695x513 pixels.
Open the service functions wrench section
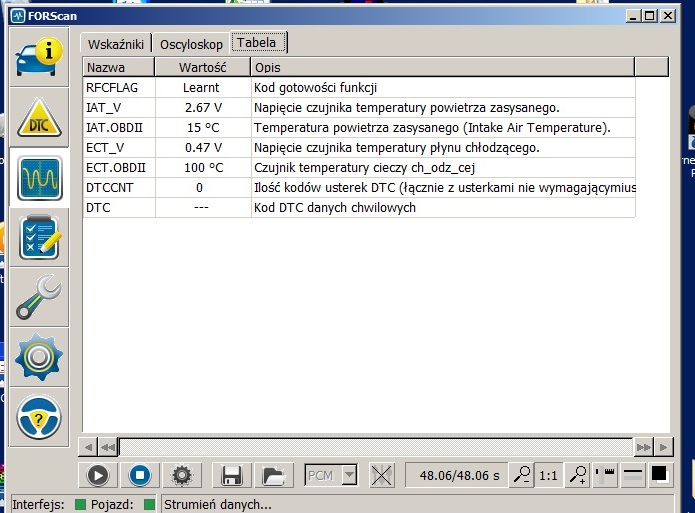(40, 297)
